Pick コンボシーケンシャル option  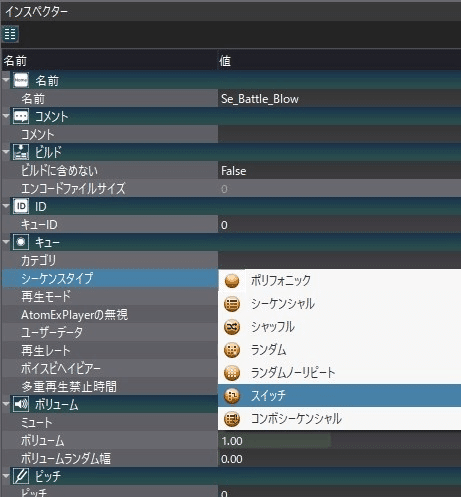[339, 419]
